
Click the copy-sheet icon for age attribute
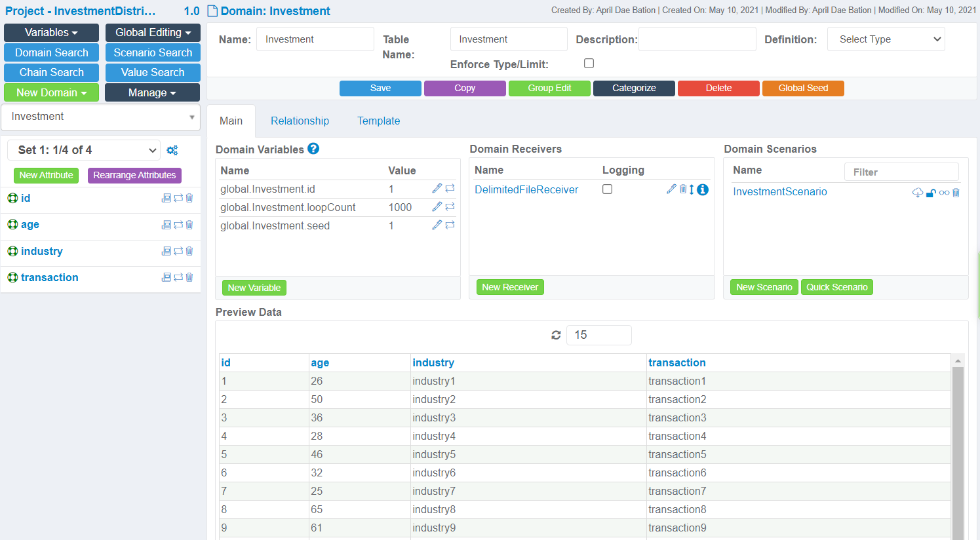point(167,225)
